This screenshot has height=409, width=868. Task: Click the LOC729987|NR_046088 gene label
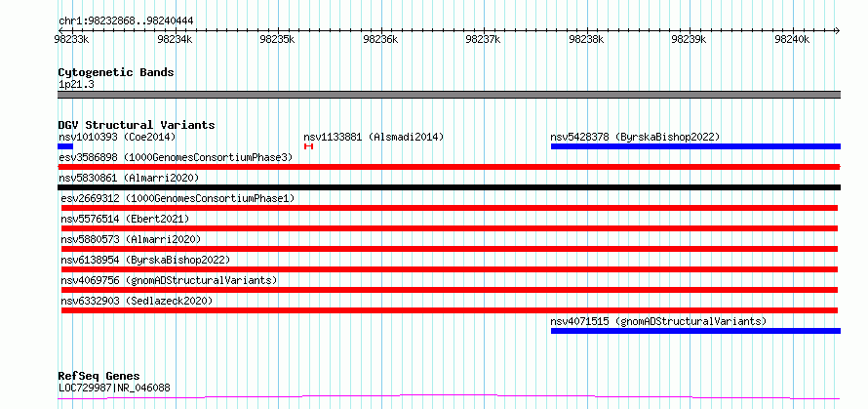coord(114,388)
